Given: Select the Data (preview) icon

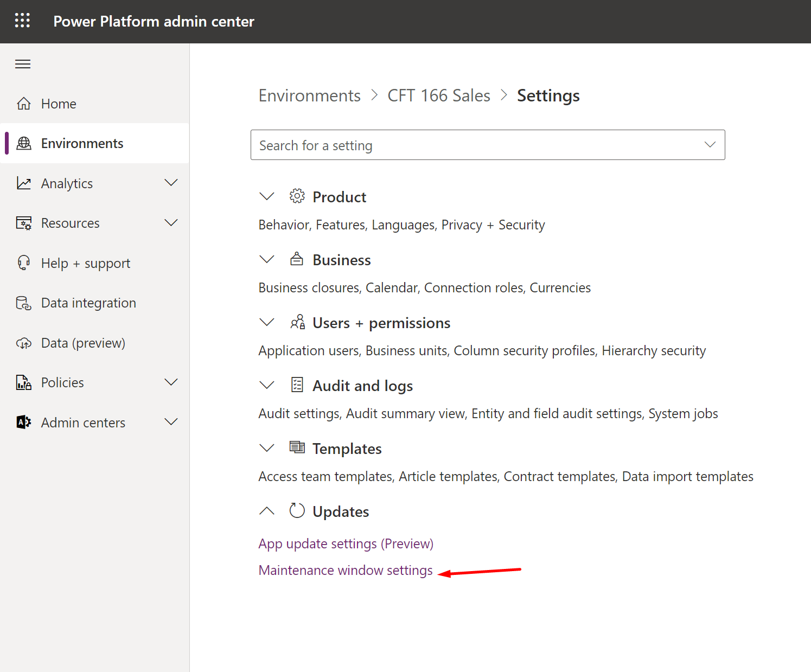Looking at the screenshot, I should point(24,343).
